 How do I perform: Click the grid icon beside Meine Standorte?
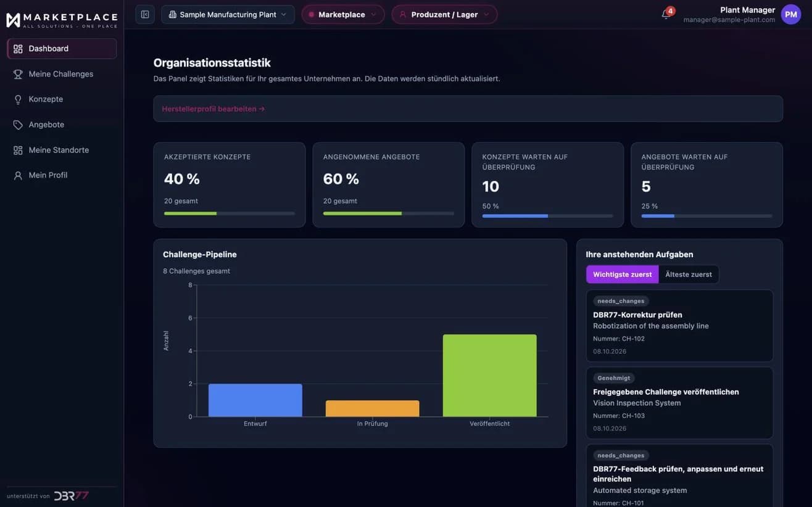click(x=18, y=150)
